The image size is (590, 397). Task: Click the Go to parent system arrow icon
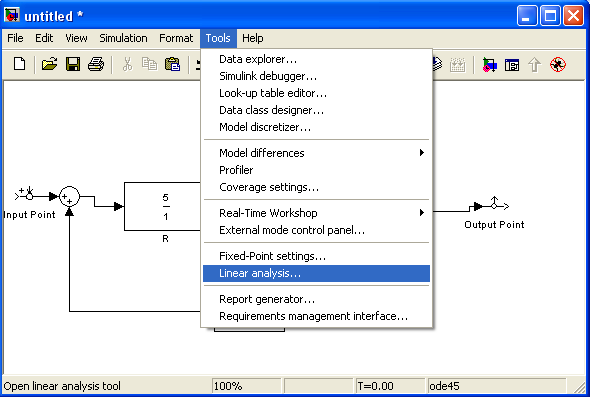tap(534, 65)
